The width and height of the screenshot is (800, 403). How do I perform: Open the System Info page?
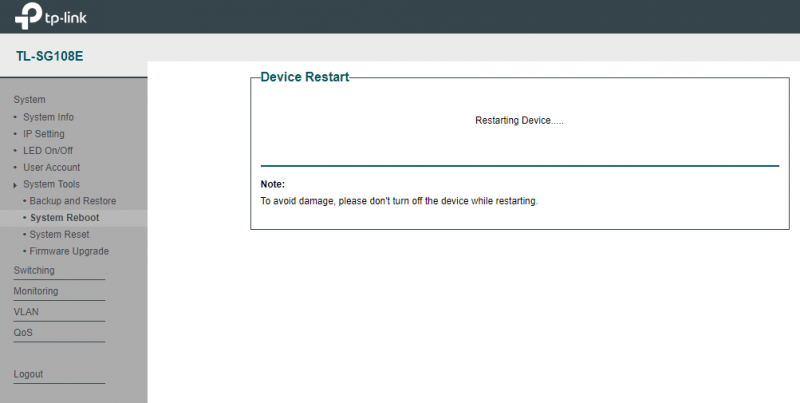[48, 117]
